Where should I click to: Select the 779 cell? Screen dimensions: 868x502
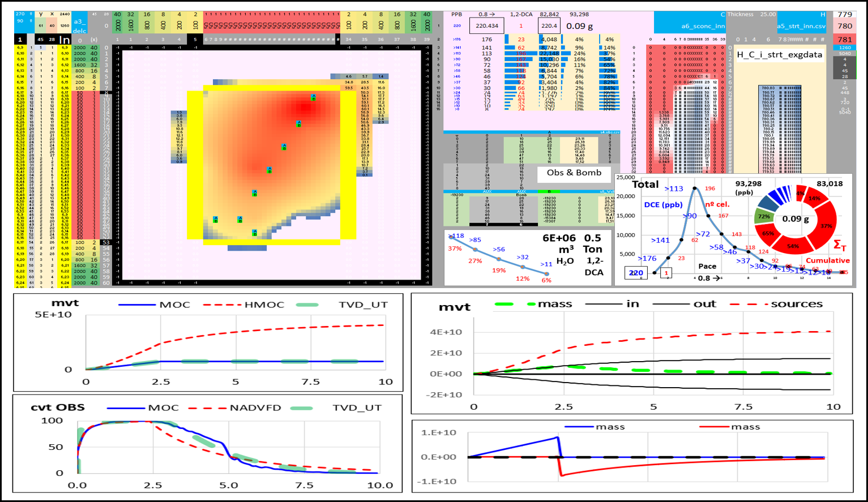[x=845, y=14]
